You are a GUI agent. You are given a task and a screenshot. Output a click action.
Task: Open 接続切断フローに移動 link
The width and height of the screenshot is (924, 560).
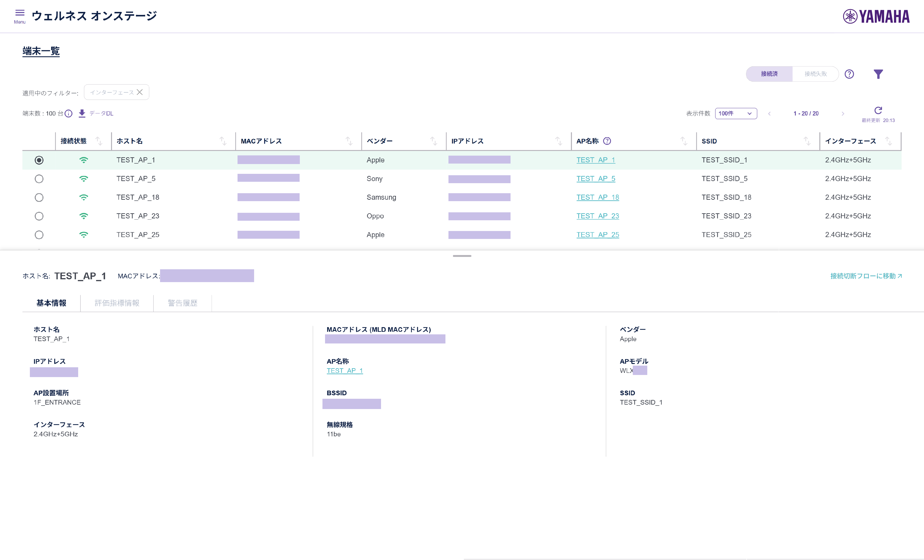pos(866,276)
